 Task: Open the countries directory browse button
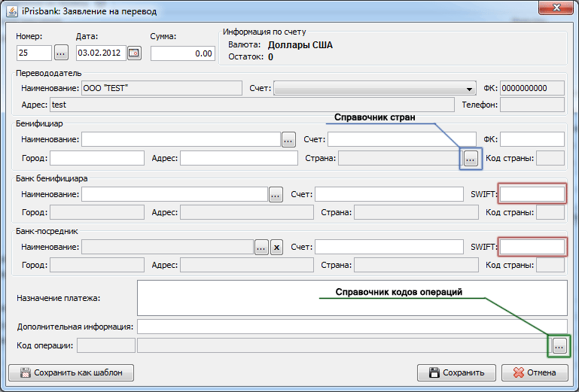click(x=471, y=158)
